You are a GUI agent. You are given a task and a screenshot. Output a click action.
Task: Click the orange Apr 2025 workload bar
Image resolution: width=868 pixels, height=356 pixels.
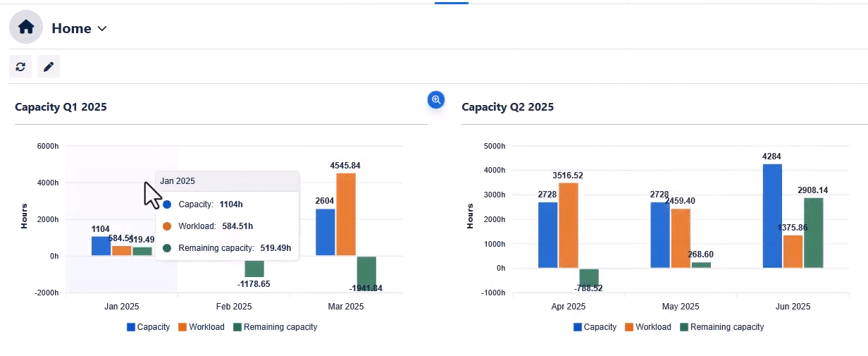(569, 226)
